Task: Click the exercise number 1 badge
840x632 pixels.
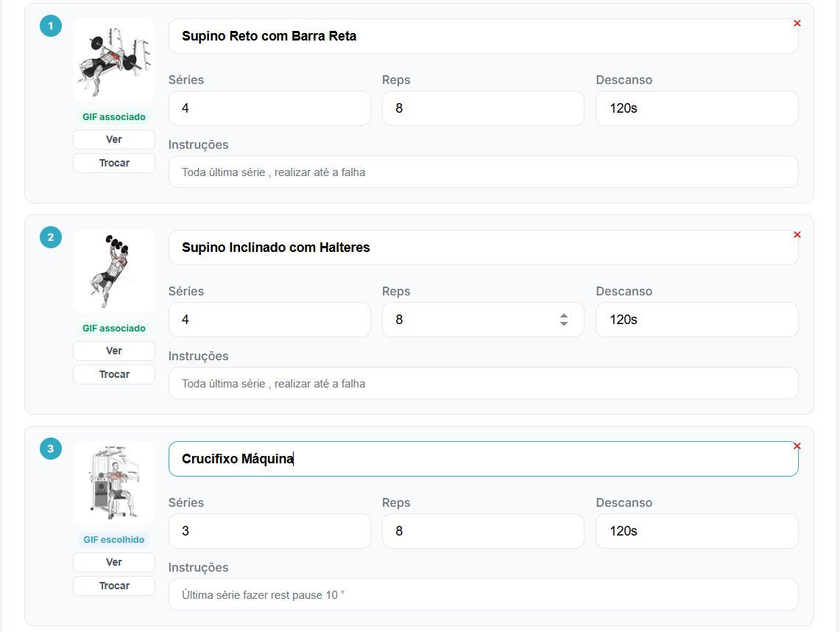Action: click(x=51, y=26)
